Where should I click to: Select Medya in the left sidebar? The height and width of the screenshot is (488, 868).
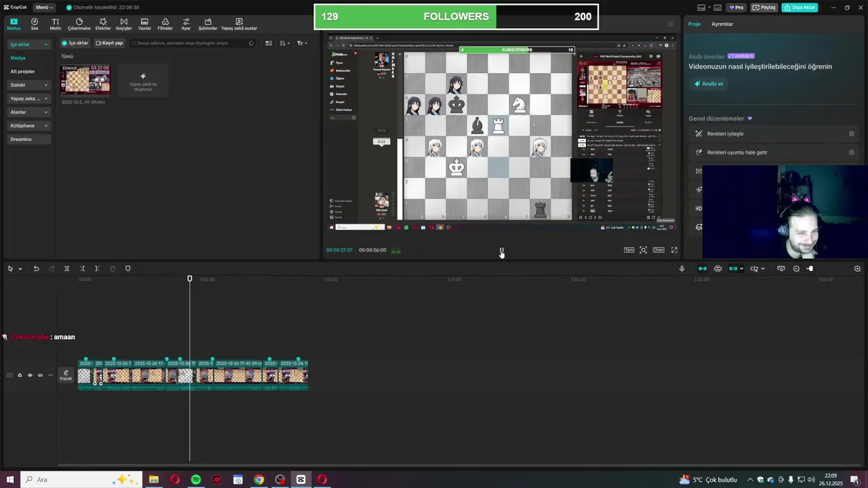(18, 58)
